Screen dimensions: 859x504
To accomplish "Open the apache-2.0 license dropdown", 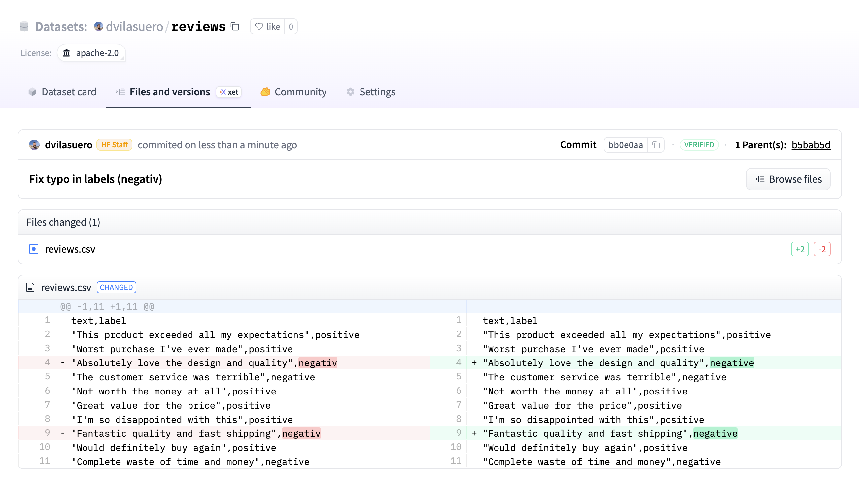I will tap(91, 53).
